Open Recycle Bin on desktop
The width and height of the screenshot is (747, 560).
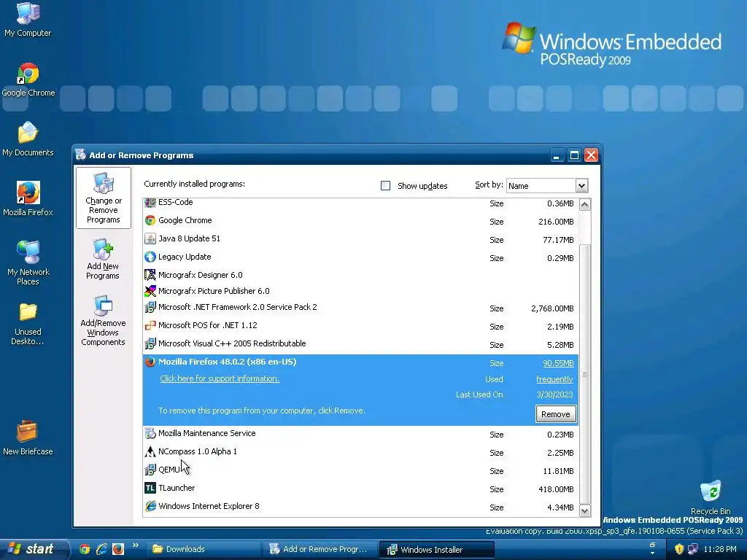pyautogui.click(x=711, y=497)
